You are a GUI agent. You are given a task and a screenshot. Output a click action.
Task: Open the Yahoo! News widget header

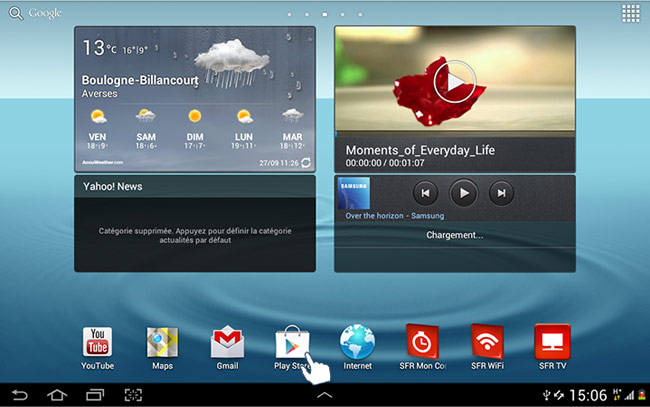coord(195,187)
